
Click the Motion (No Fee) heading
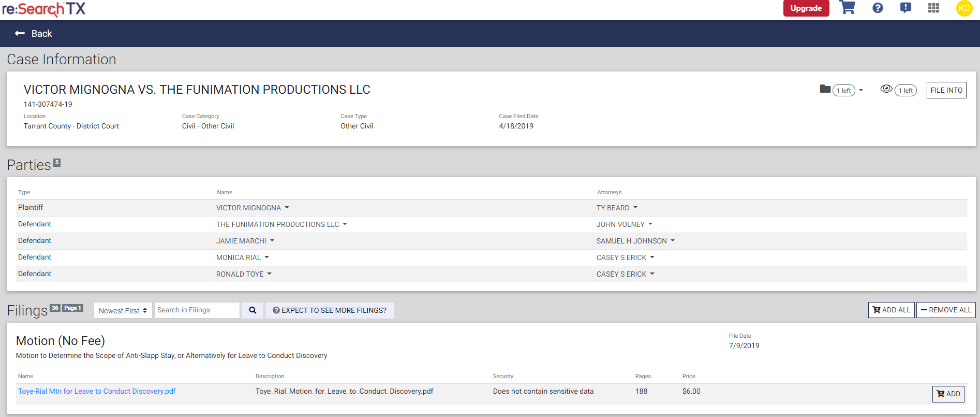click(61, 341)
